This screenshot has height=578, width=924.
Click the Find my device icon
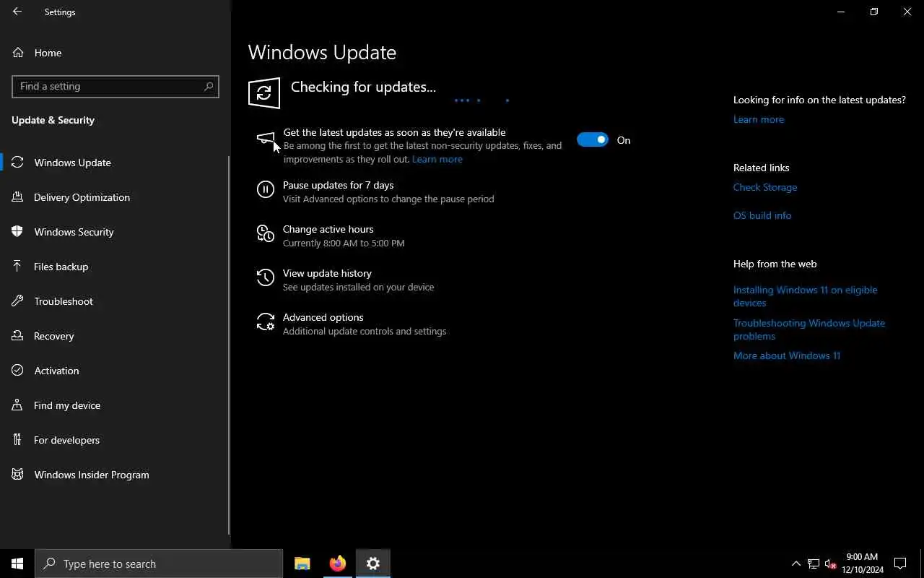coord(17,405)
